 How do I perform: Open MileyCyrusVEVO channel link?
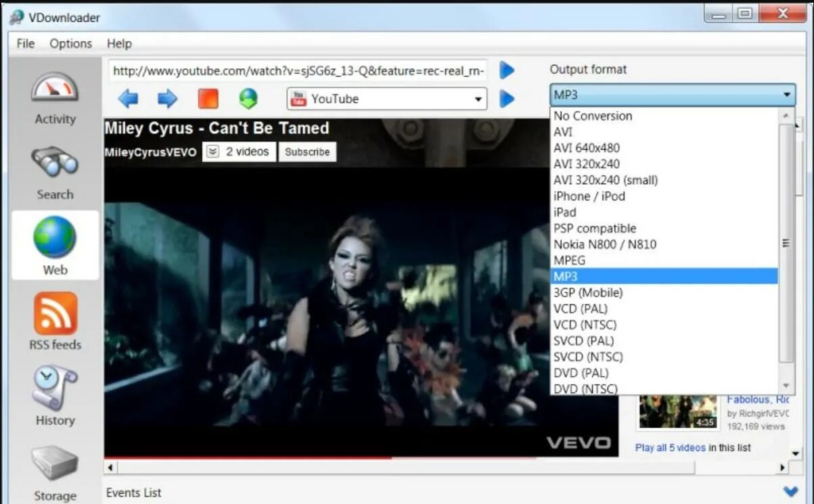[150, 152]
